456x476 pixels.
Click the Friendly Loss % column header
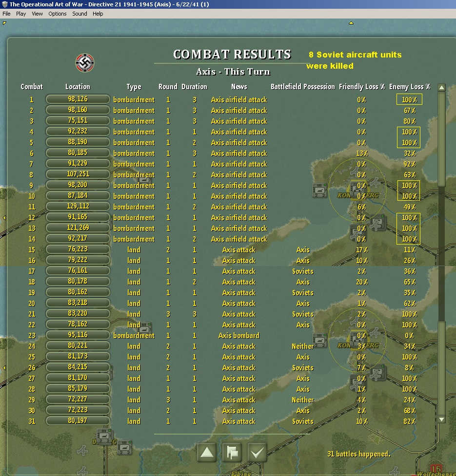[362, 87]
